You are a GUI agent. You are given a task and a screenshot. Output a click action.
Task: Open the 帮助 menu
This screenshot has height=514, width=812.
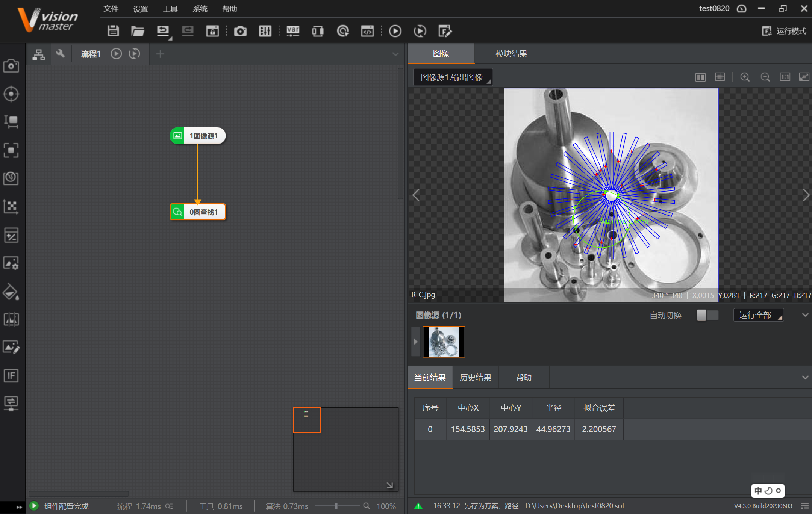tap(230, 9)
